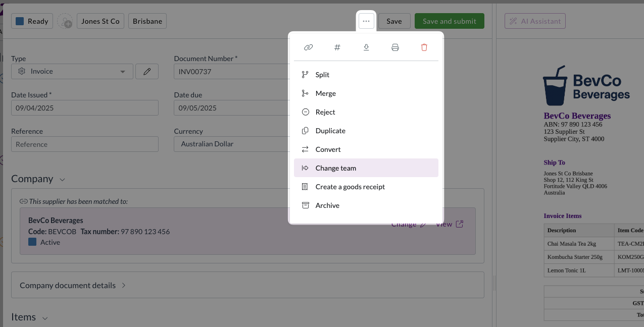Click the hash number icon

pyautogui.click(x=337, y=47)
